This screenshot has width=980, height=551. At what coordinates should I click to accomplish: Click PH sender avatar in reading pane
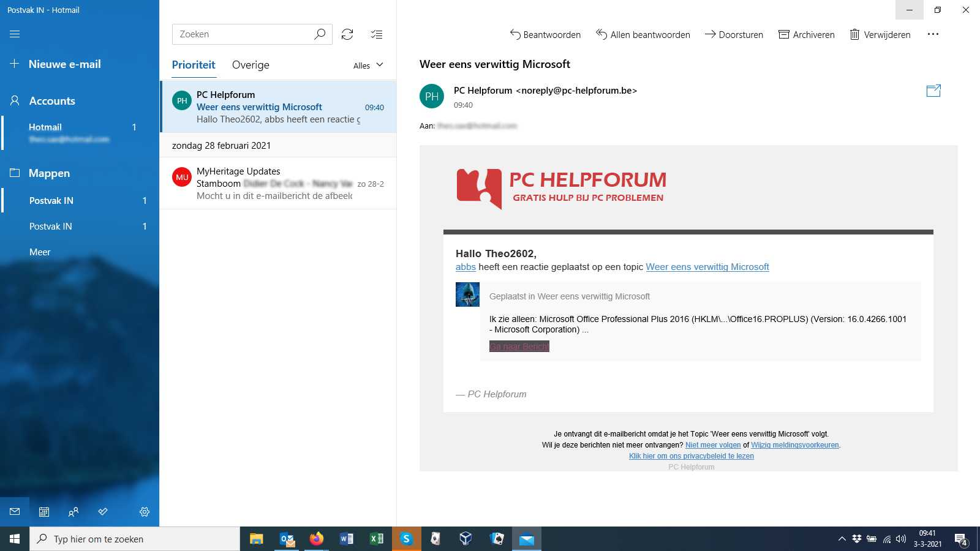tap(432, 96)
